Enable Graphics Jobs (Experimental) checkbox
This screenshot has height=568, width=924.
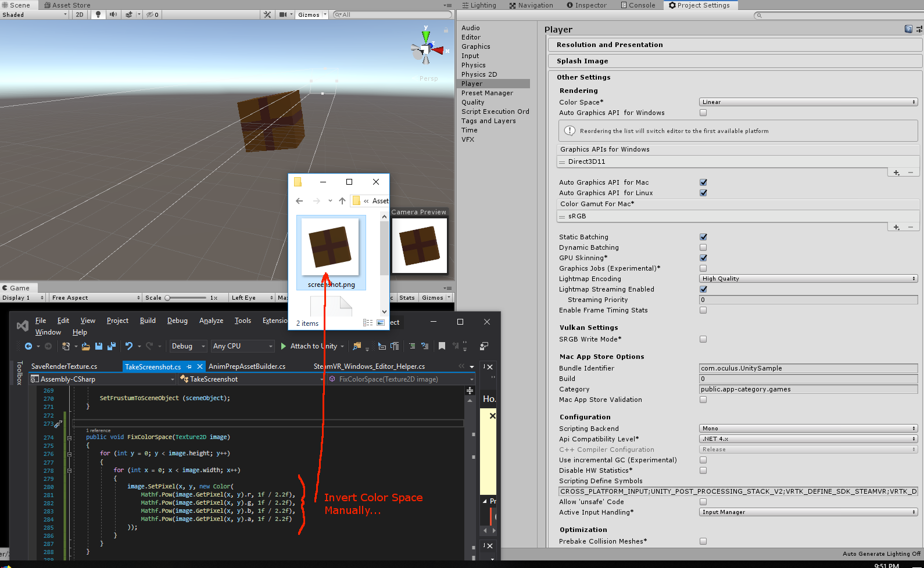(703, 268)
